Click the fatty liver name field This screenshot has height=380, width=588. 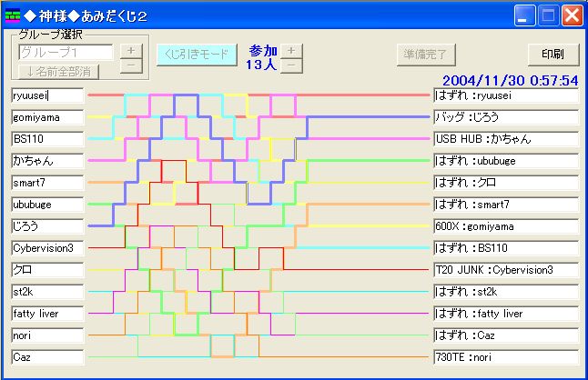click(47, 314)
